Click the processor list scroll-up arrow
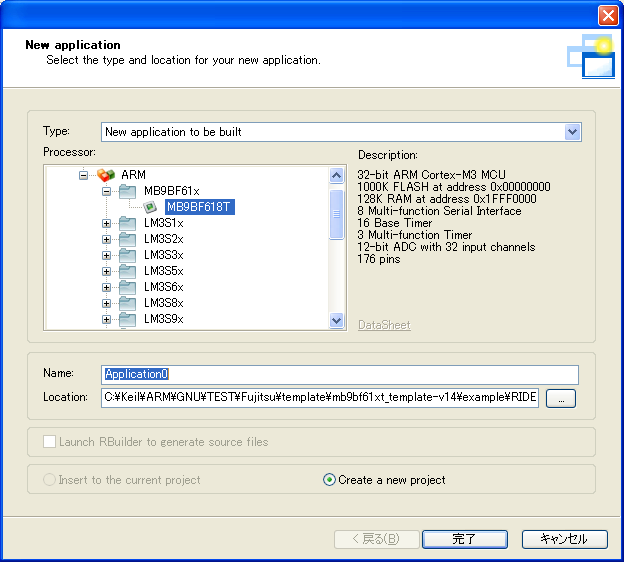624x562 pixels. (x=336, y=175)
